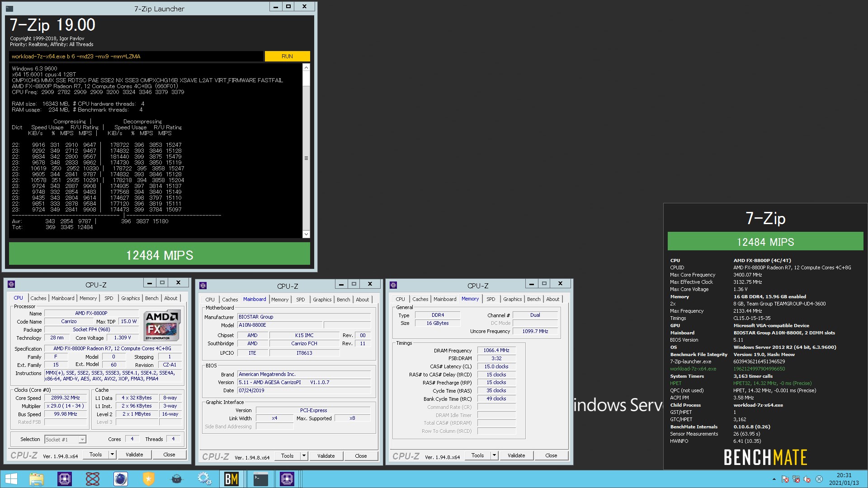868x488 pixels.
Task: Click the taskbar clock showing 20:31
Action: click(844, 479)
